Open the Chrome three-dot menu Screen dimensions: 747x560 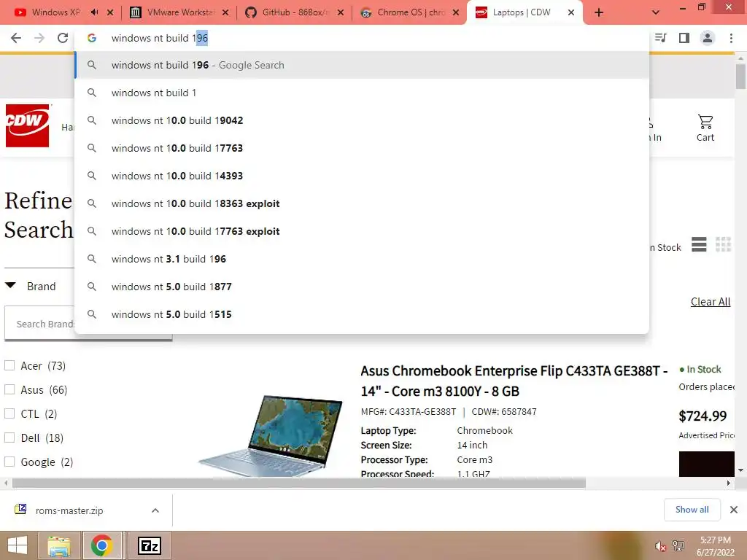click(x=731, y=38)
